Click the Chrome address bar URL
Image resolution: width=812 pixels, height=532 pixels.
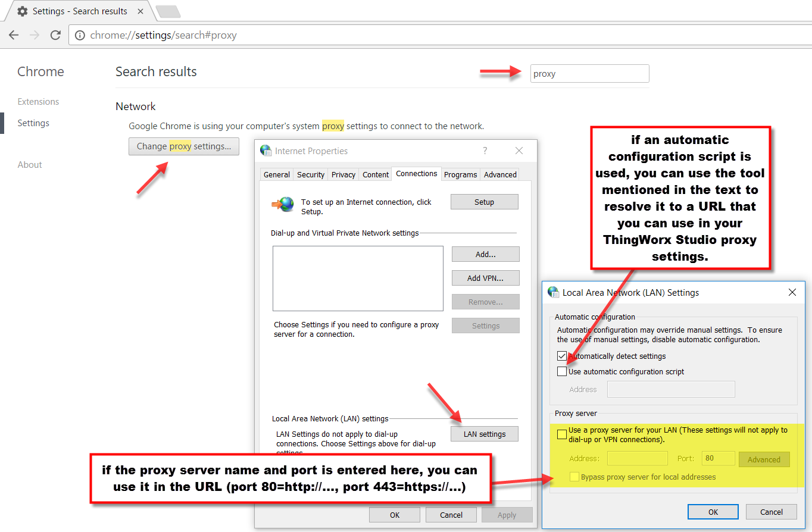tap(163, 35)
